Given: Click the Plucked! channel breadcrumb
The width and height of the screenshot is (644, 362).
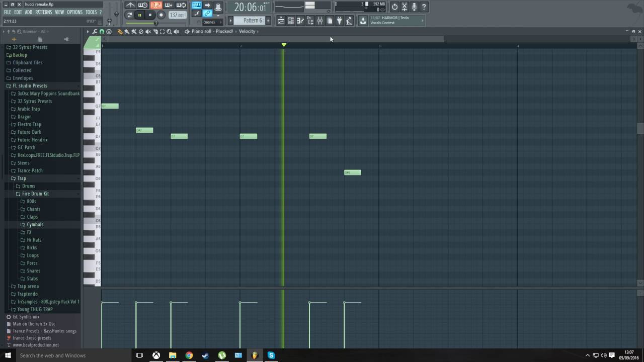Looking at the screenshot, I should point(224,31).
